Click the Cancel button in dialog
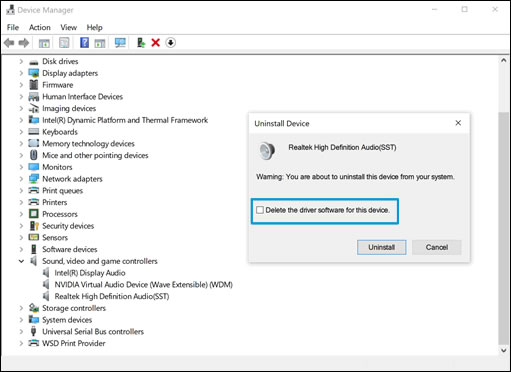511x372 pixels. click(x=437, y=247)
